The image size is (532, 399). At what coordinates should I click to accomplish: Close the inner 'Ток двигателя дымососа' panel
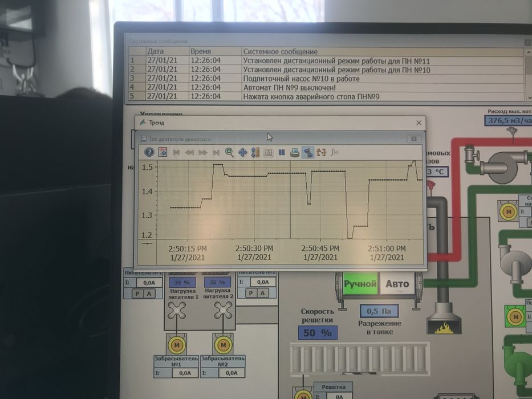[x=414, y=139]
